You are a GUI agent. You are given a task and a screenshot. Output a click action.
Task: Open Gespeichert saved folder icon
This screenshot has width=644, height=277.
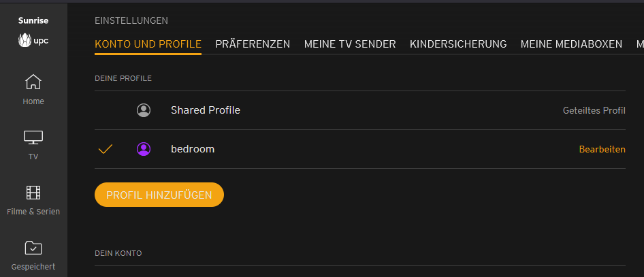click(33, 248)
